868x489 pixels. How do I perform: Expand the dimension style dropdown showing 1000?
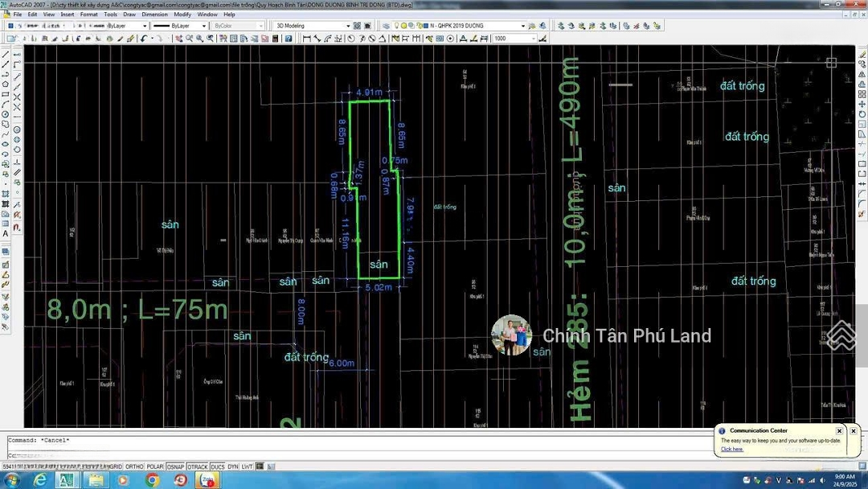[533, 39]
